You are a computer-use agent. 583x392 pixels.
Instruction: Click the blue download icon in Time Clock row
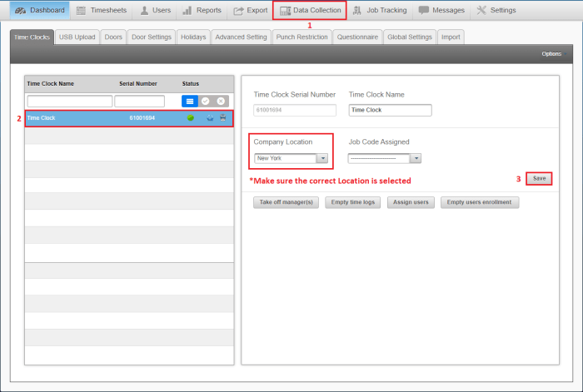[210, 118]
